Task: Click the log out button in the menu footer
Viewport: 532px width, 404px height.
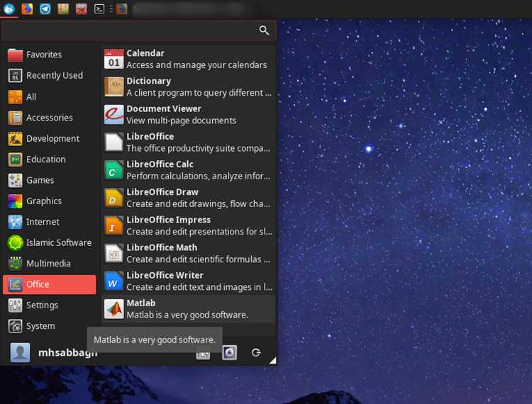Action: [x=256, y=352]
